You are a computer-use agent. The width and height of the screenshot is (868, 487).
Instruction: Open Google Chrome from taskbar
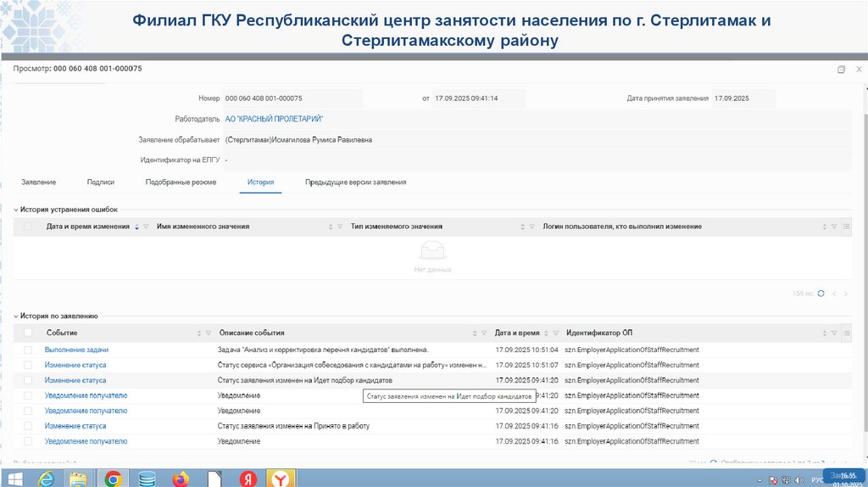tap(113, 479)
